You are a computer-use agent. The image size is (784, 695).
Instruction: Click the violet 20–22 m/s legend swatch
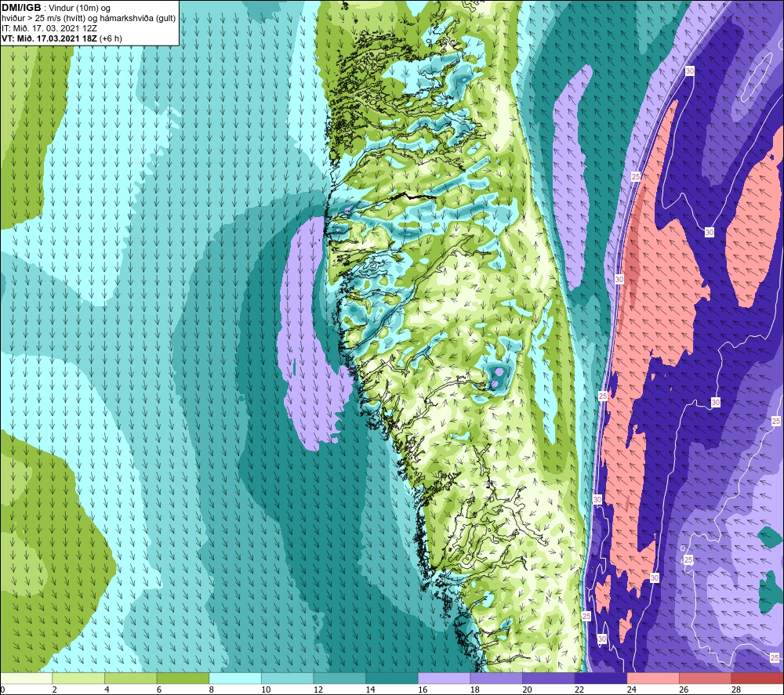pos(549,679)
